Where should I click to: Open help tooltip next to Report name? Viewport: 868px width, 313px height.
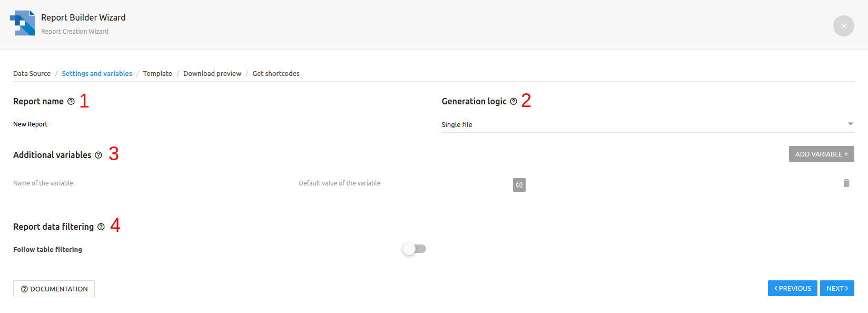[71, 101]
